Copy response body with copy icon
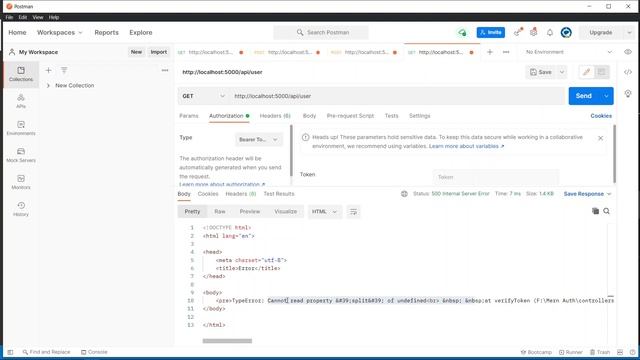 coord(596,211)
